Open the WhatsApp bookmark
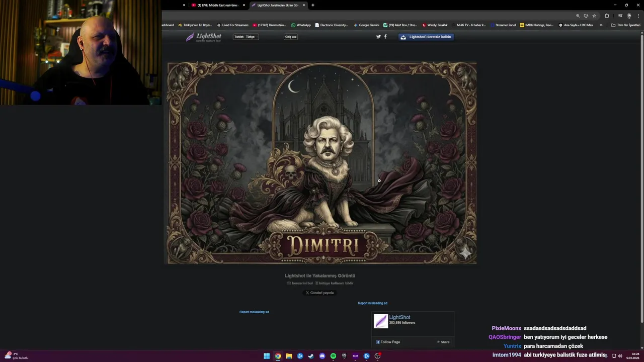644x362 pixels. click(x=301, y=25)
